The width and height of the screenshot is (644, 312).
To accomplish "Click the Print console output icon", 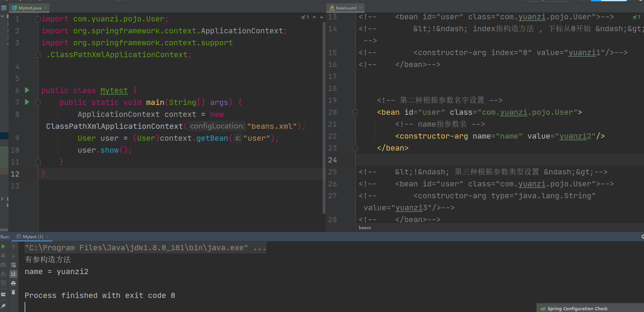I will pos(13,283).
